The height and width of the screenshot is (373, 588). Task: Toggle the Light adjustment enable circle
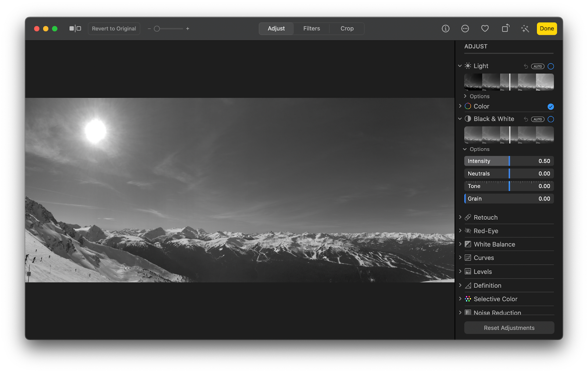point(551,66)
